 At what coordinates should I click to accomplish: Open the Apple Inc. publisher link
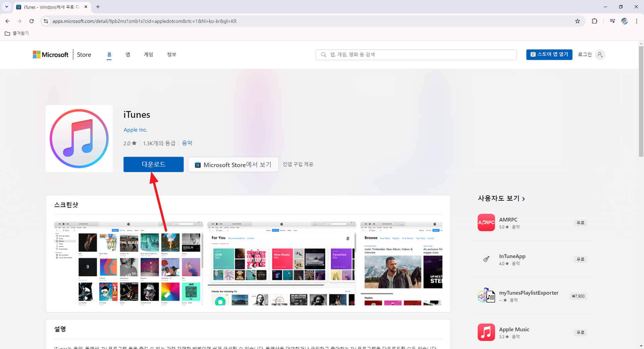tap(136, 130)
